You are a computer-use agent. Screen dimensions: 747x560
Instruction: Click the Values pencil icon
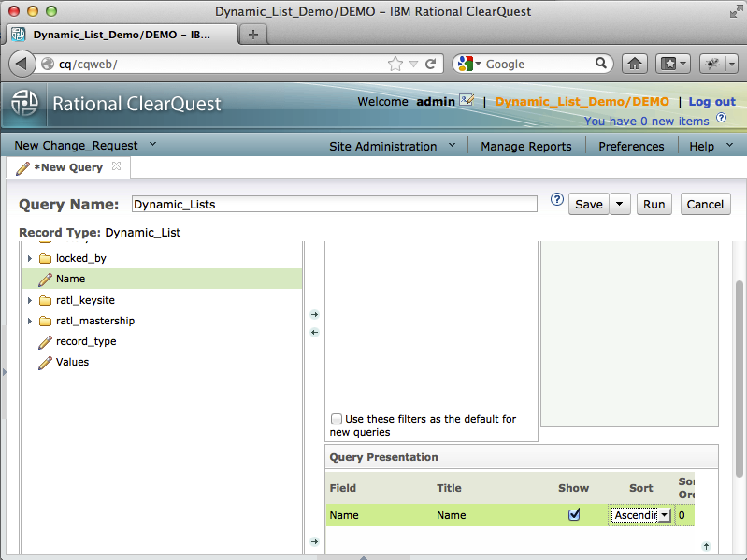(x=45, y=363)
